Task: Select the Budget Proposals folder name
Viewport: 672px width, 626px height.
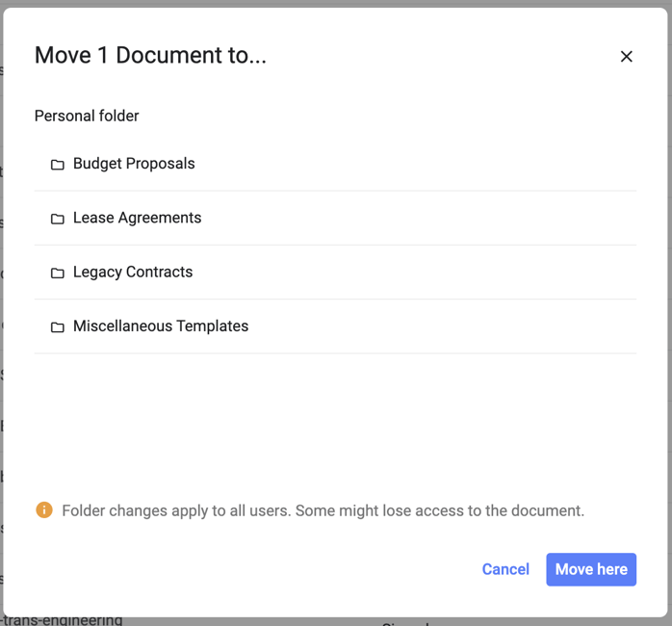Action: pos(134,164)
